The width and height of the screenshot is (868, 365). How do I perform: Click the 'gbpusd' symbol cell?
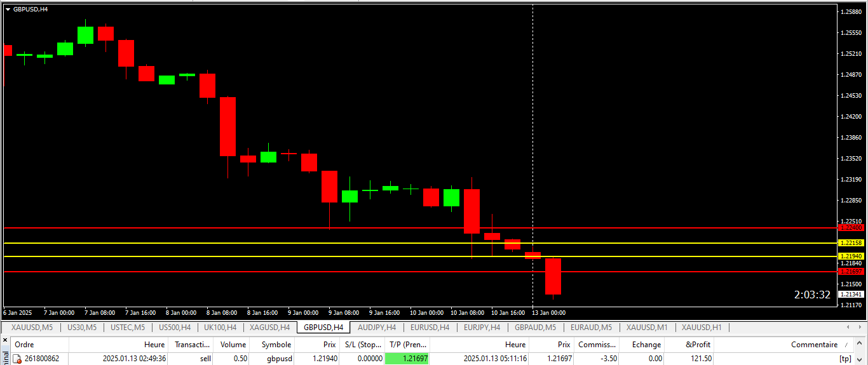point(280,359)
